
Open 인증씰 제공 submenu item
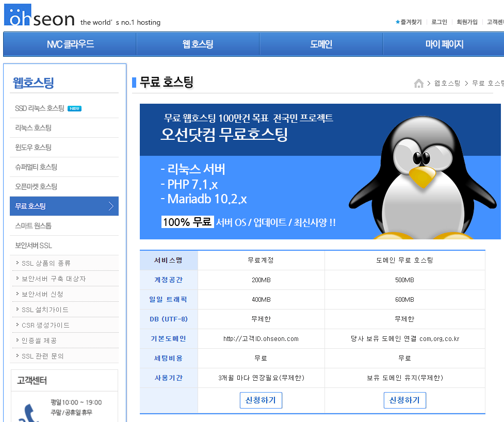(39, 340)
